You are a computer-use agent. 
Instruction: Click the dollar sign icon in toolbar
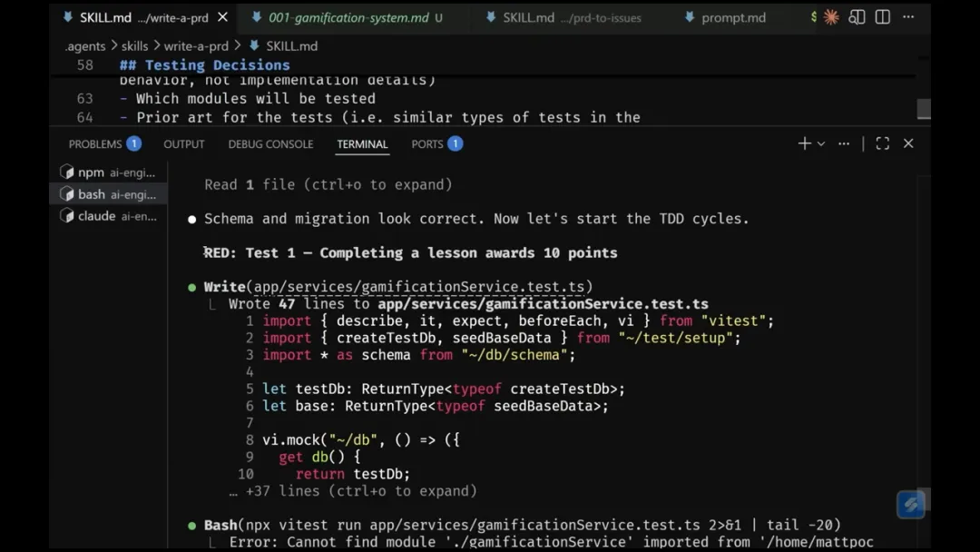[813, 17]
